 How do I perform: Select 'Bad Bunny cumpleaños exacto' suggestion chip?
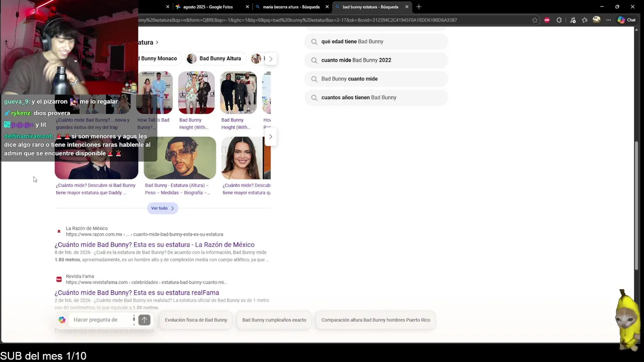(274, 320)
